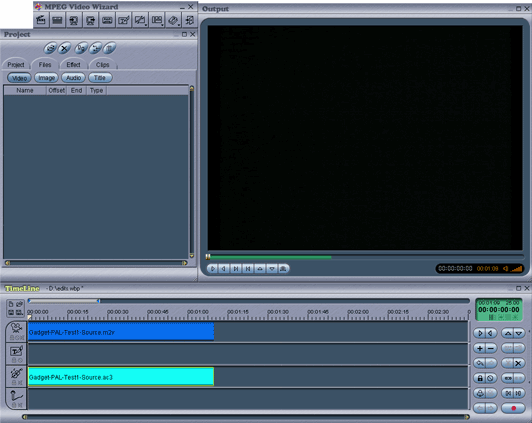Screen dimensions: 532x423
Task: Switch to the Clips tab
Action: (102, 64)
